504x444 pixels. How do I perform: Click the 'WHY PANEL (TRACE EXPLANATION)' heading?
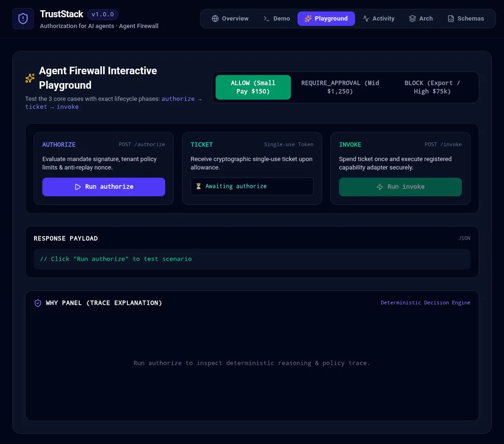coord(104,303)
